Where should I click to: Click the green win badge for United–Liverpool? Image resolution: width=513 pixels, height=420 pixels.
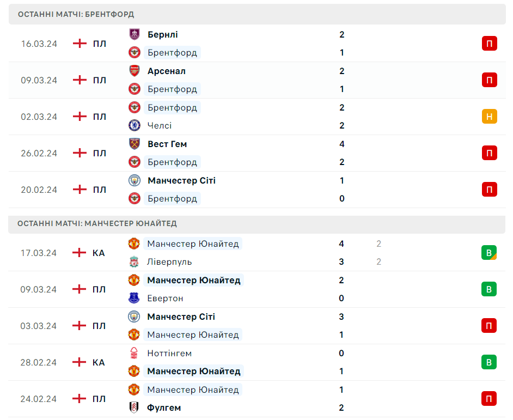[489, 253]
